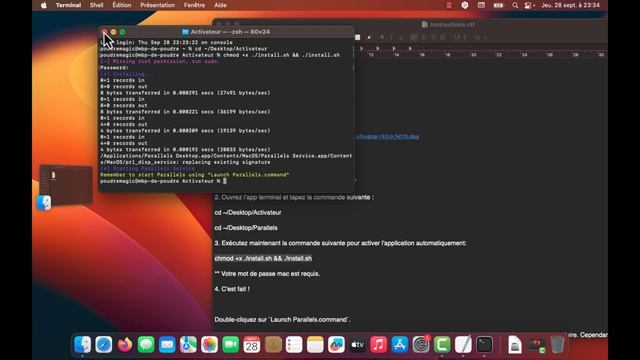This screenshot has height=360, width=640.
Task: Open text background color in TextEdit toolbar
Action: (369, 37)
